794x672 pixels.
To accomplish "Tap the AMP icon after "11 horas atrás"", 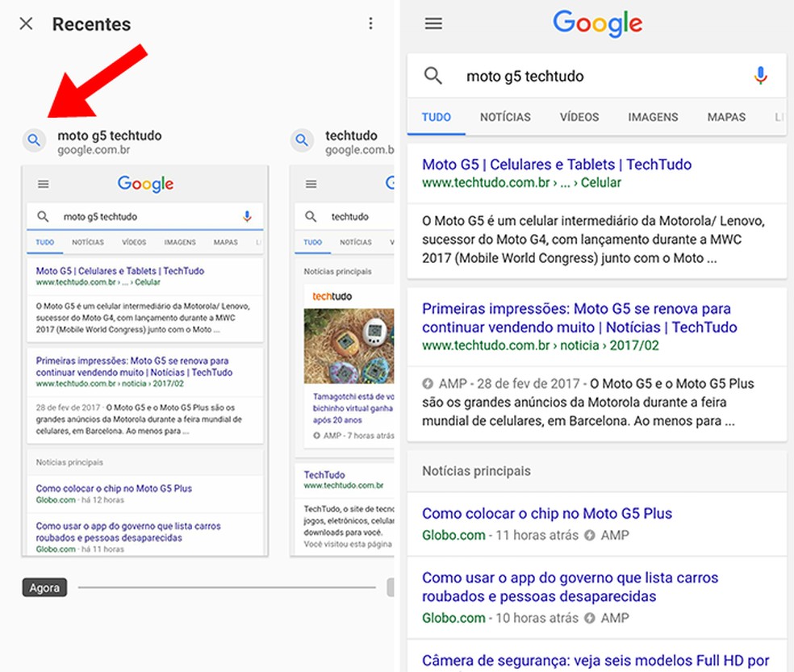I will (x=589, y=535).
